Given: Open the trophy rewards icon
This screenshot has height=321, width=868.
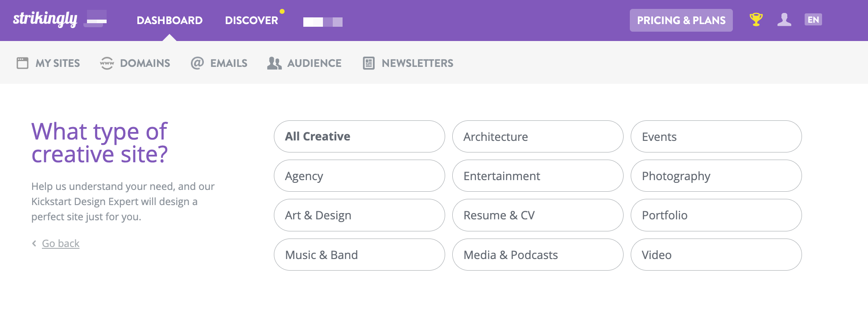Looking at the screenshot, I should click(x=756, y=20).
